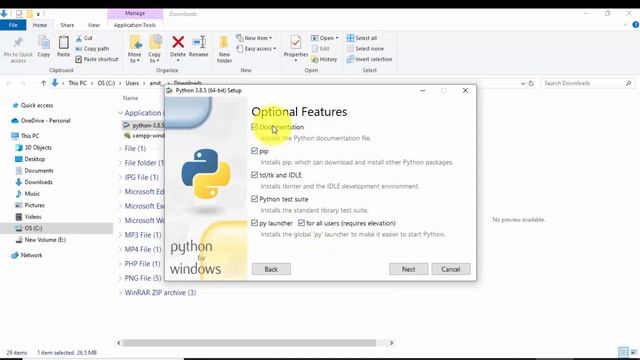Expand the File (1) group
Image resolution: width=640 pixels, height=360 pixels.
[x=120, y=149]
